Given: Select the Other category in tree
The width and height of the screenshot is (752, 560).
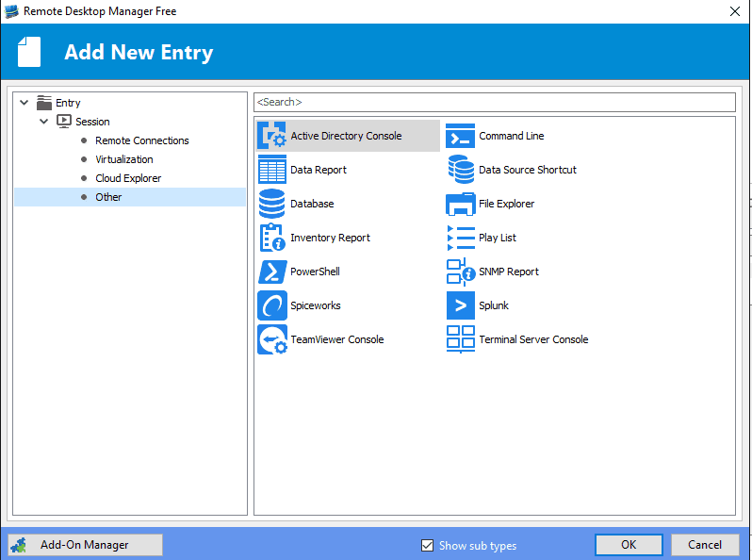Looking at the screenshot, I should (130, 197).
